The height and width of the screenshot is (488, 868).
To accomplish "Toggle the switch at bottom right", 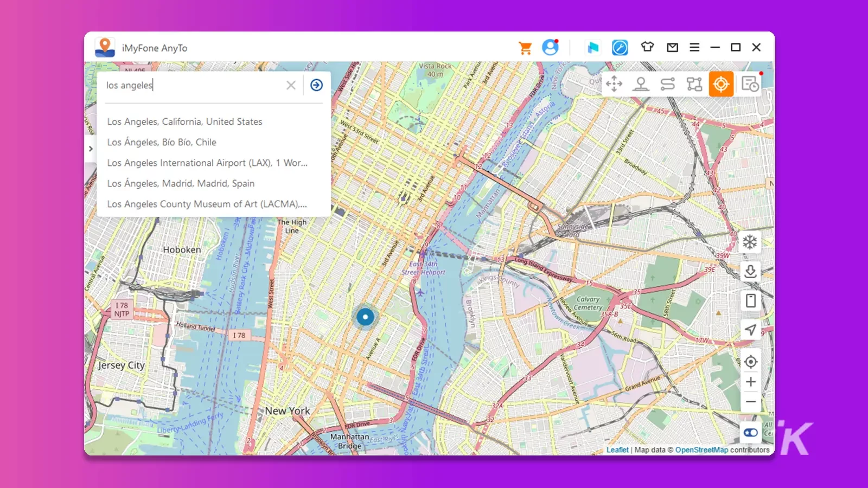I will coord(751,433).
